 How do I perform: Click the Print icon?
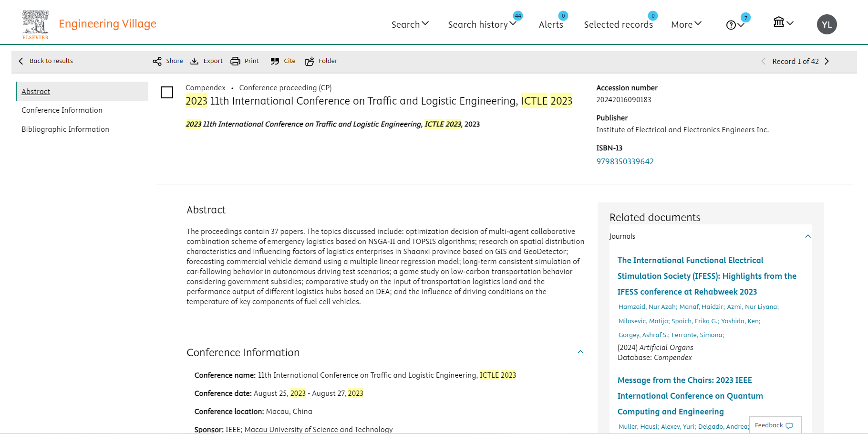tap(235, 61)
